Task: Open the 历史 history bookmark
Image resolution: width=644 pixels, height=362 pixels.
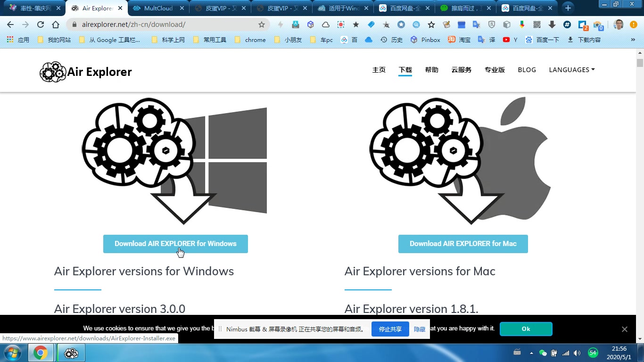Action: (392, 40)
